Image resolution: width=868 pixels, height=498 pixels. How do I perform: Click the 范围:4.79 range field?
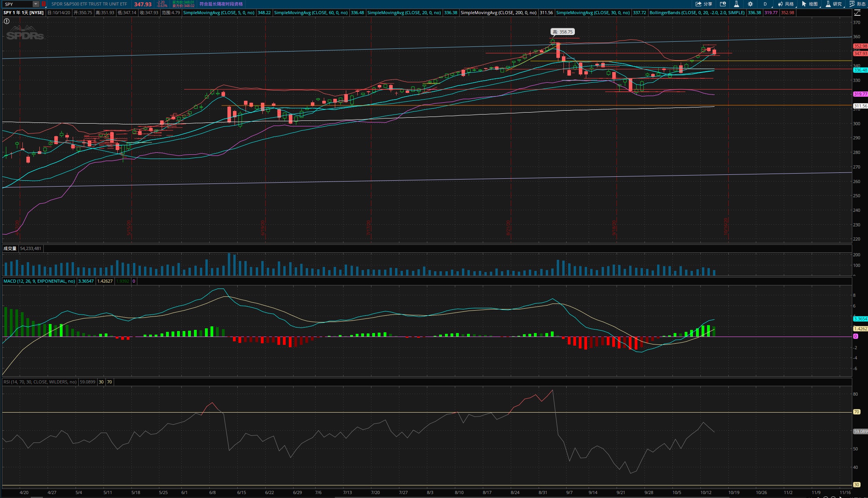[171, 13]
